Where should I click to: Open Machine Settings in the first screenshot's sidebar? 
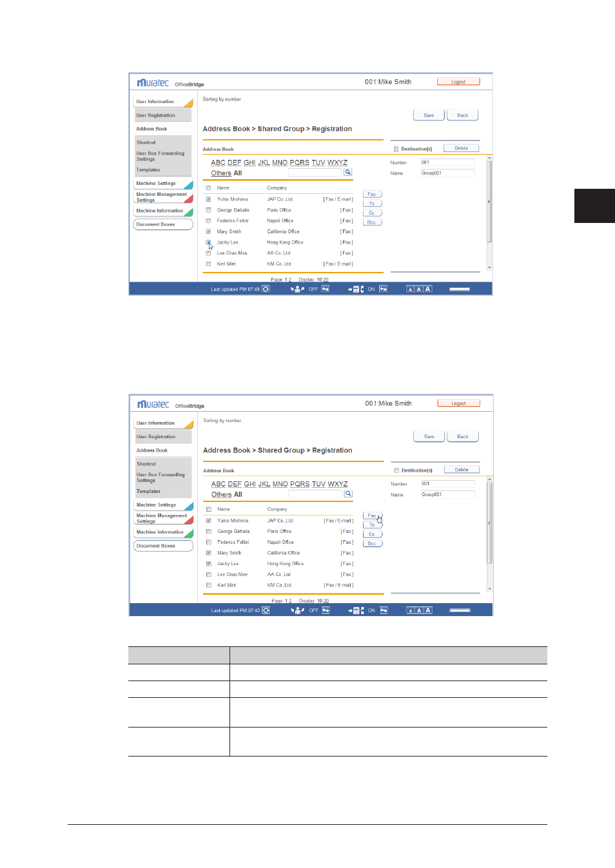pos(163,184)
